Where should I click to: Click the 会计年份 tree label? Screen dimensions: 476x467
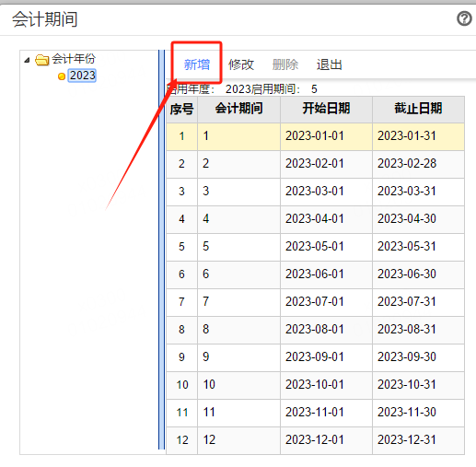[74, 58]
